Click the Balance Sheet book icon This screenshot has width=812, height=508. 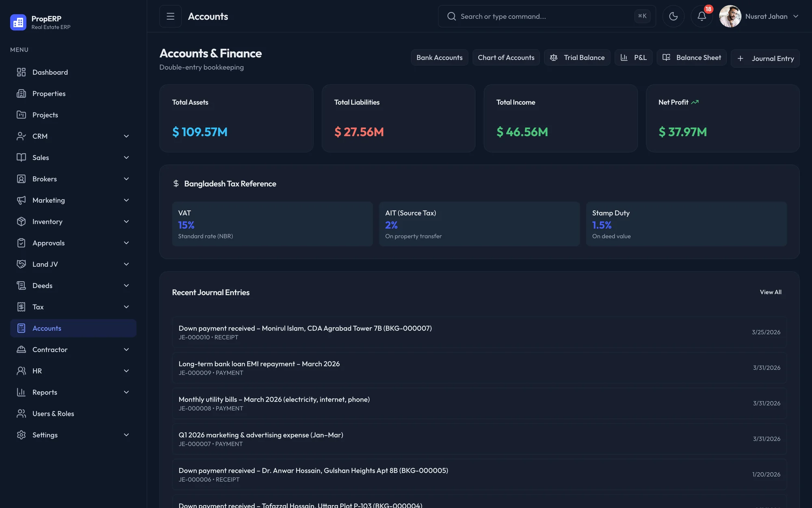[666, 58]
